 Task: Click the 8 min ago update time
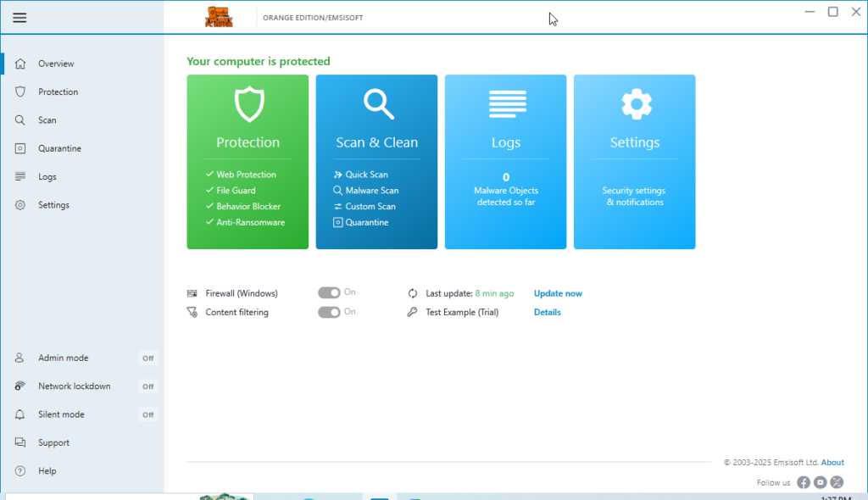[x=494, y=293]
